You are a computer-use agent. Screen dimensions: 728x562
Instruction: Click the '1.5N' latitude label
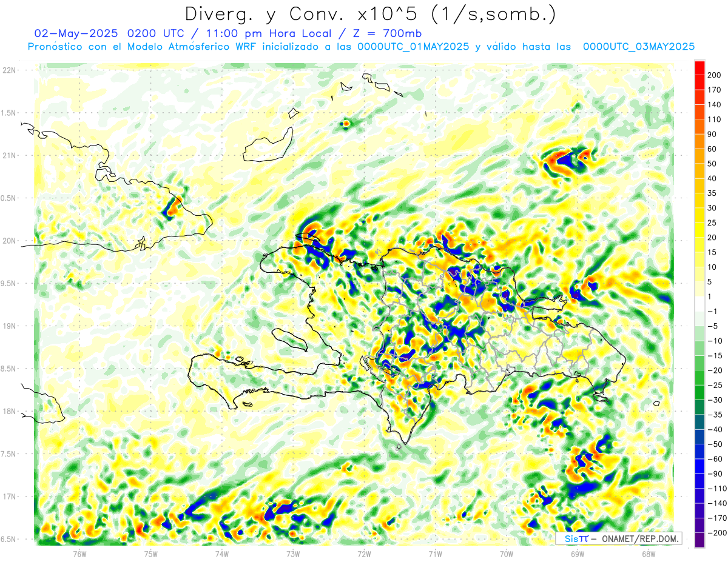(x=8, y=113)
